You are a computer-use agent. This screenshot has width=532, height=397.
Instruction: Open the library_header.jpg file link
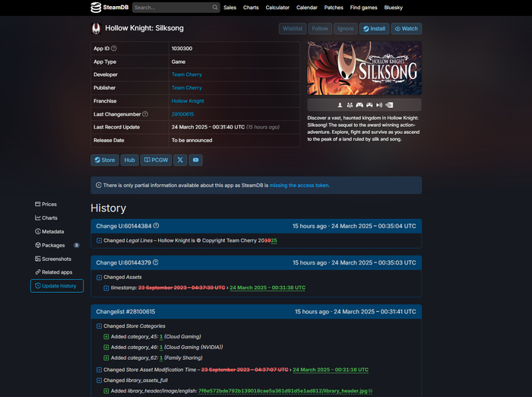(x=283, y=391)
